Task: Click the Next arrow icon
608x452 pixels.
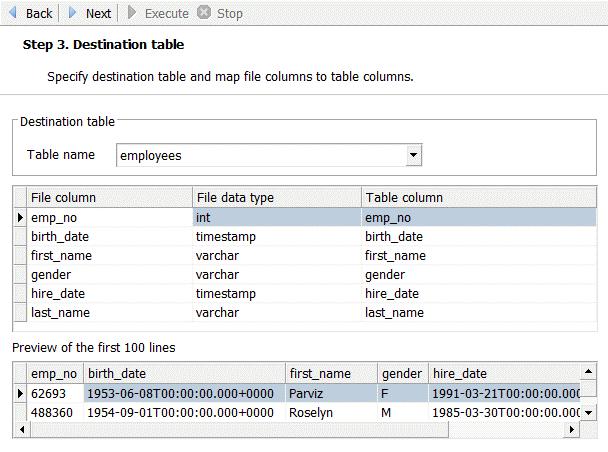Action: coord(73,13)
